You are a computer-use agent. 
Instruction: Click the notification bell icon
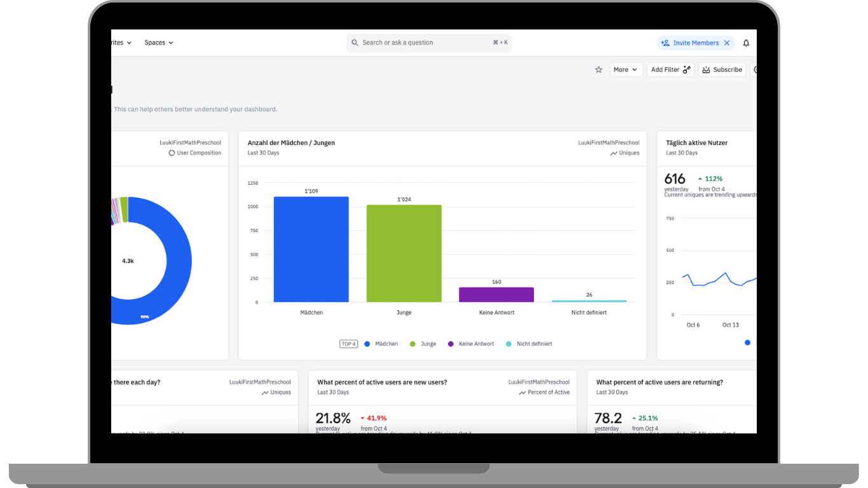[x=746, y=43]
